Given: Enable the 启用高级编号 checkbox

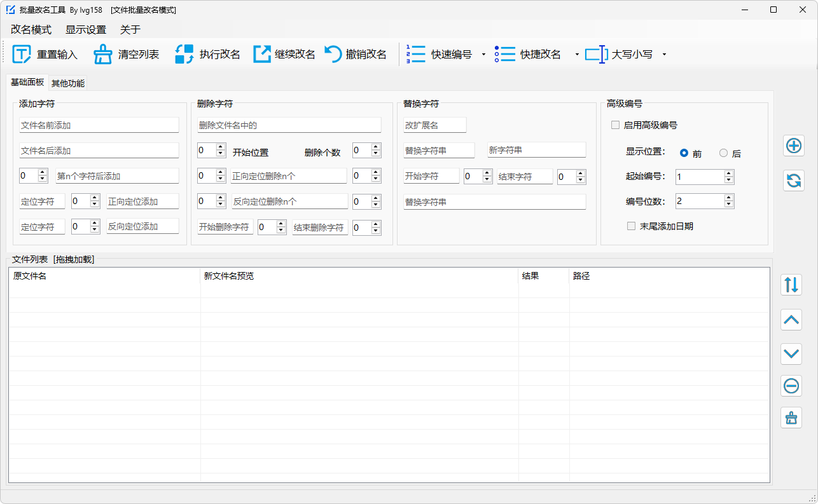Looking at the screenshot, I should (x=614, y=125).
